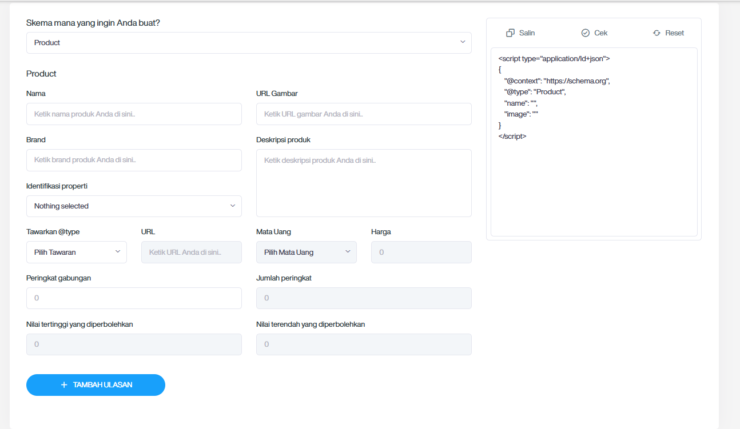
Task: Open the schema type dropdown showing Product
Action: tap(249, 42)
